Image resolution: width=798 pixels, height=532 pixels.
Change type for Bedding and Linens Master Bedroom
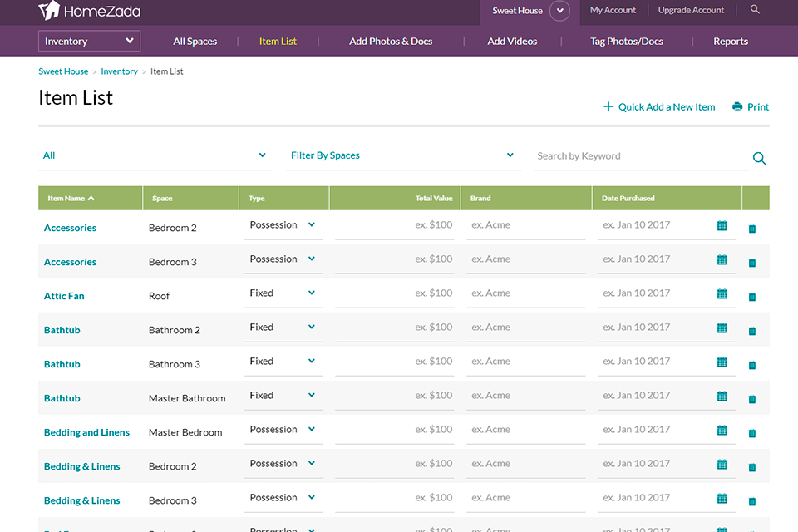283,430
